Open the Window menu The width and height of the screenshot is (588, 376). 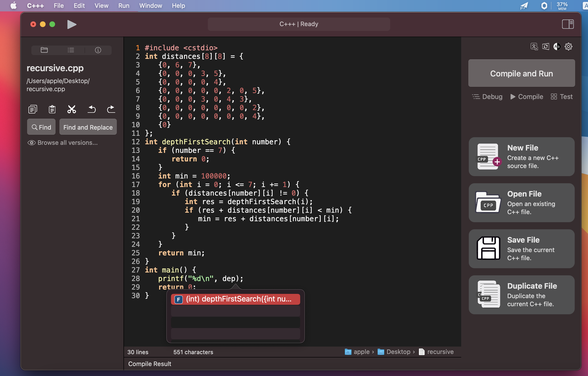(150, 6)
